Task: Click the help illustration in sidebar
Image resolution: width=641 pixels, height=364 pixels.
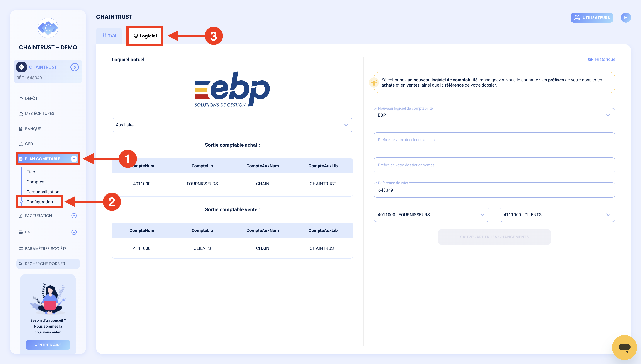Action: pos(48,298)
